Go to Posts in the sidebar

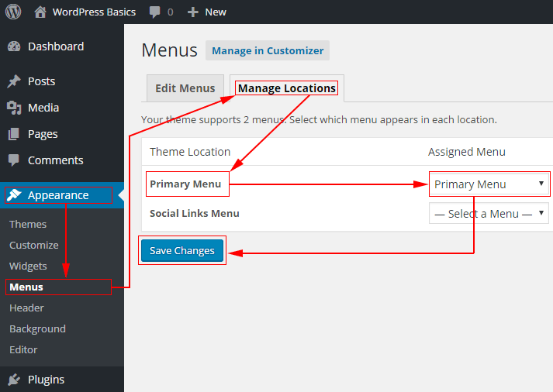click(x=42, y=81)
